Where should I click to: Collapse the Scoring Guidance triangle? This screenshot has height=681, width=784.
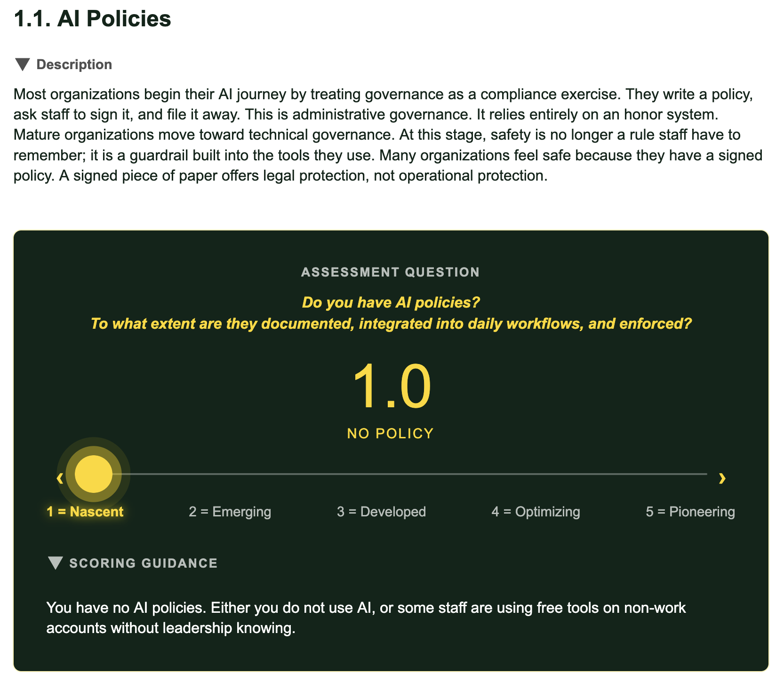click(56, 563)
